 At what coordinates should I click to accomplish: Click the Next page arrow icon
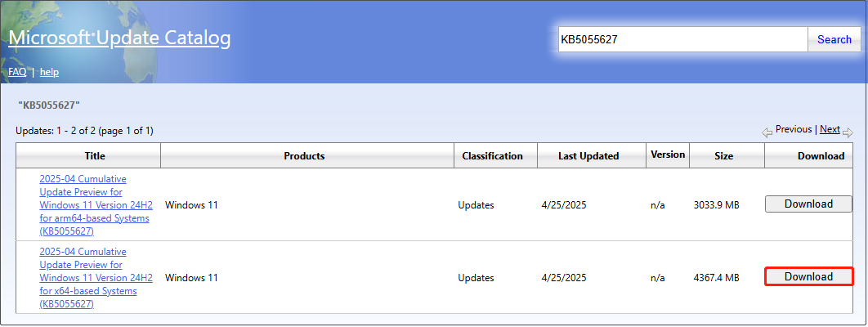click(848, 132)
